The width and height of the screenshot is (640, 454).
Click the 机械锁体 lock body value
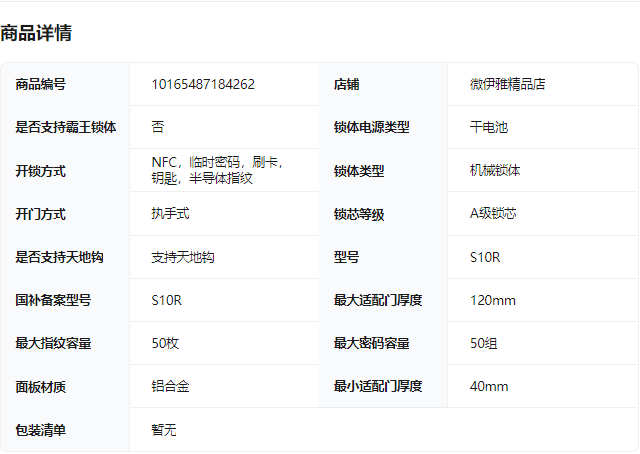pos(495,170)
